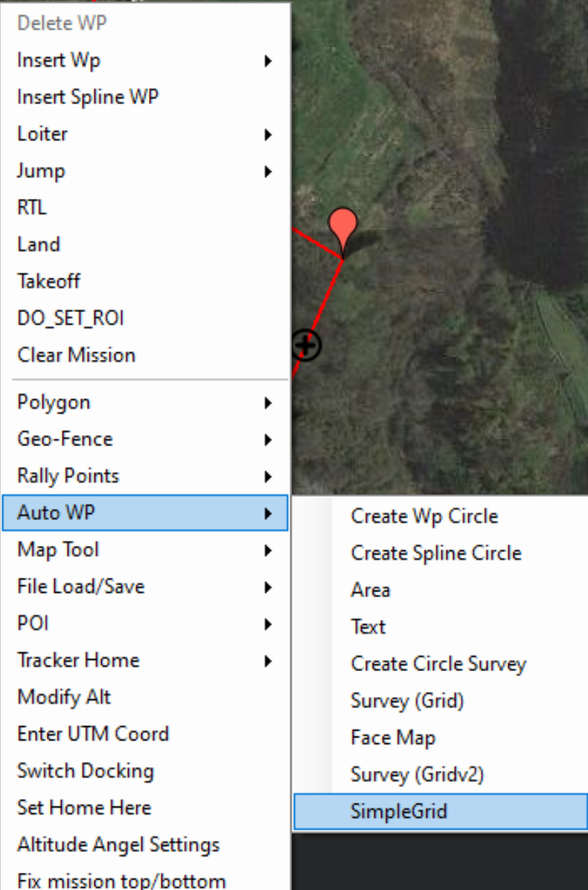The height and width of the screenshot is (890, 588).
Task: Click Clear Mission
Action: (76, 355)
